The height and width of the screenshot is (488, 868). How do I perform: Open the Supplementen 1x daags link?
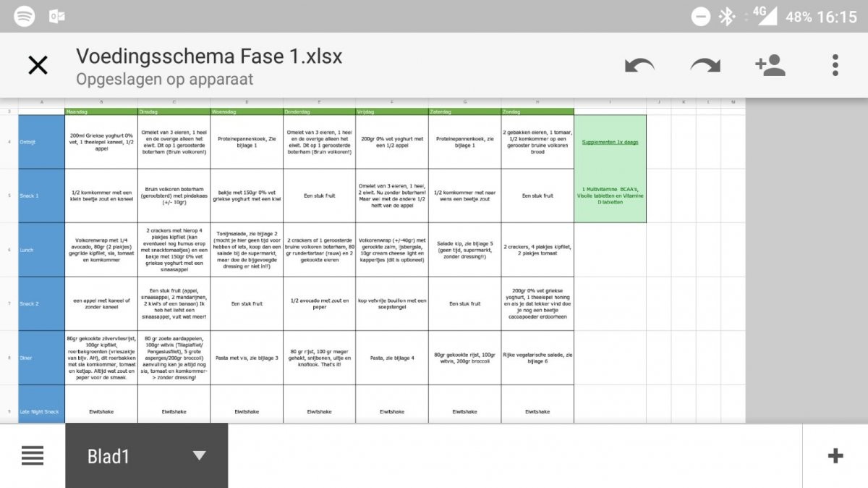coord(610,143)
